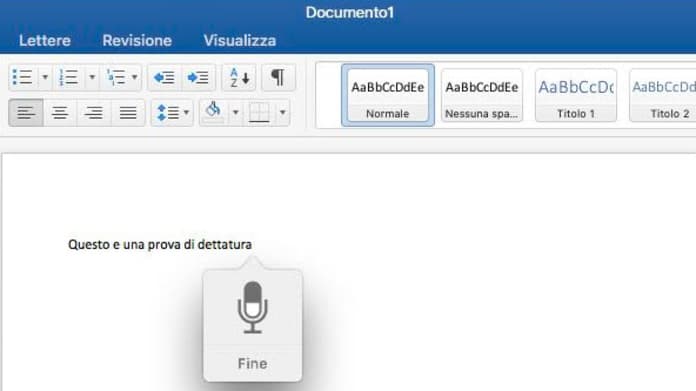
Task: Click the line spacing icon
Action: coord(168,112)
